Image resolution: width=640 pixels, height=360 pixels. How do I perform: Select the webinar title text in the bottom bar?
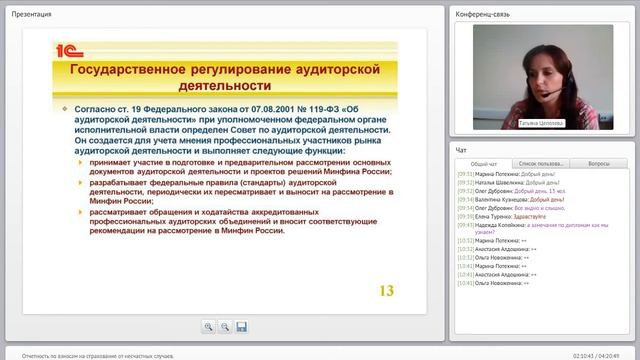click(98, 356)
